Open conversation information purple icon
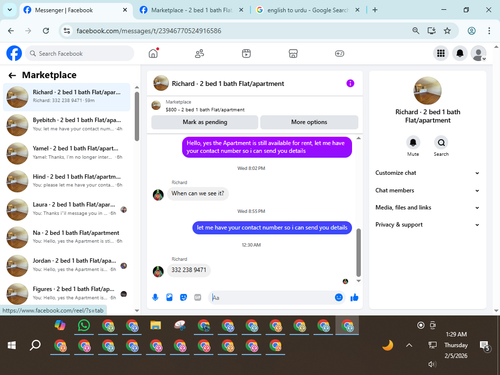Viewport: 500px width, 375px height. coord(350,83)
